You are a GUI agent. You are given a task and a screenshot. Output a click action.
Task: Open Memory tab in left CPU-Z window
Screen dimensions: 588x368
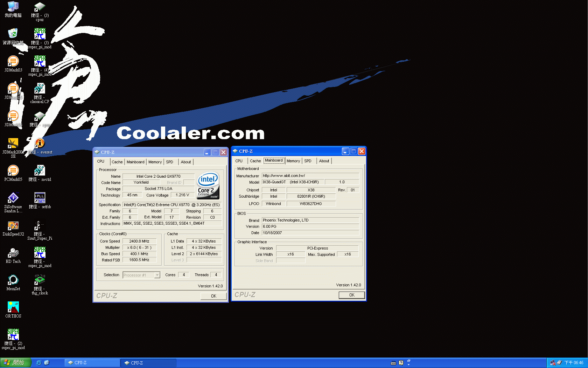tap(155, 162)
